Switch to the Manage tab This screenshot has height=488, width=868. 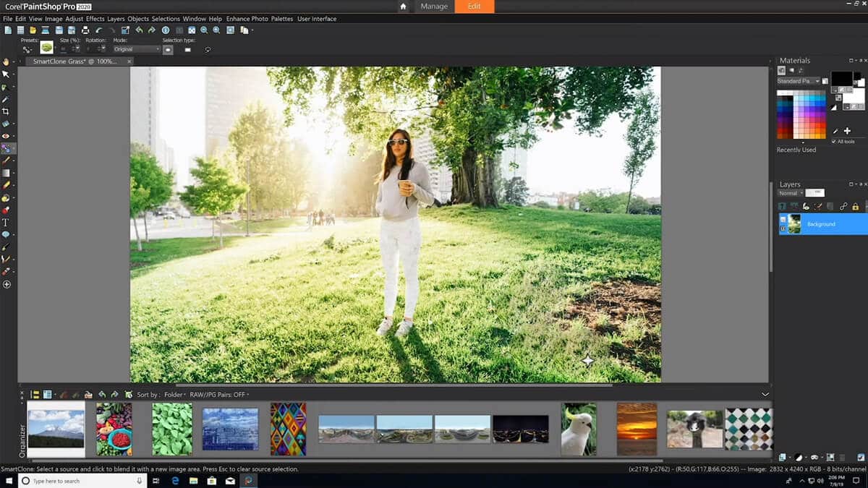coord(435,7)
